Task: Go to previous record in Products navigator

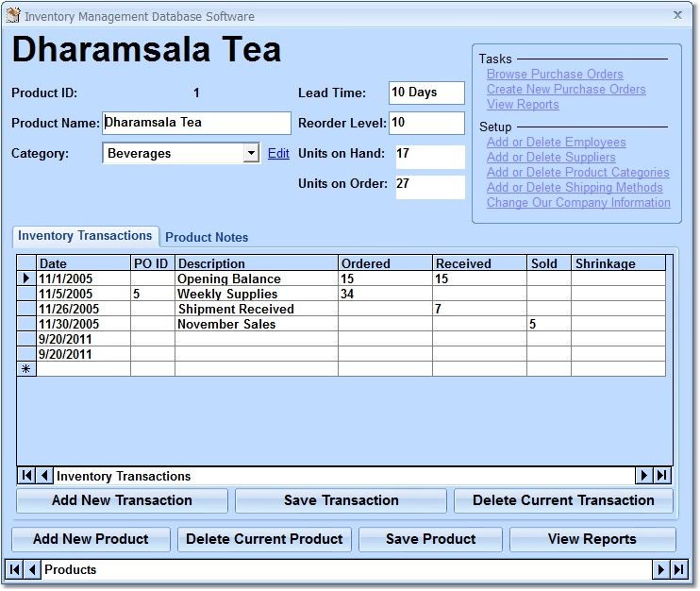Action: (33, 569)
